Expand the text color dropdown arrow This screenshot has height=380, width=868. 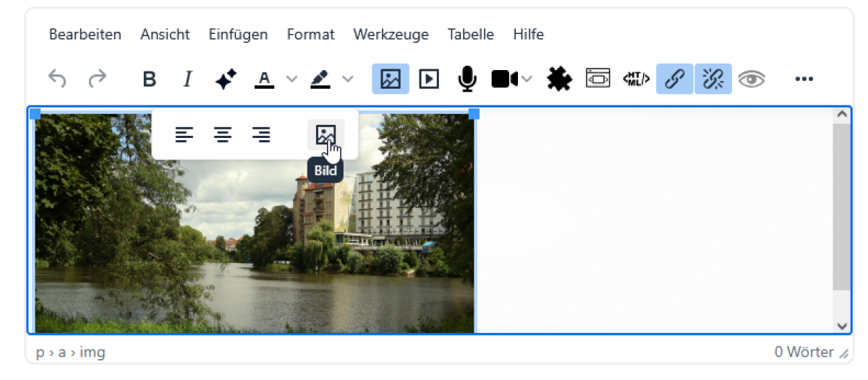point(292,79)
